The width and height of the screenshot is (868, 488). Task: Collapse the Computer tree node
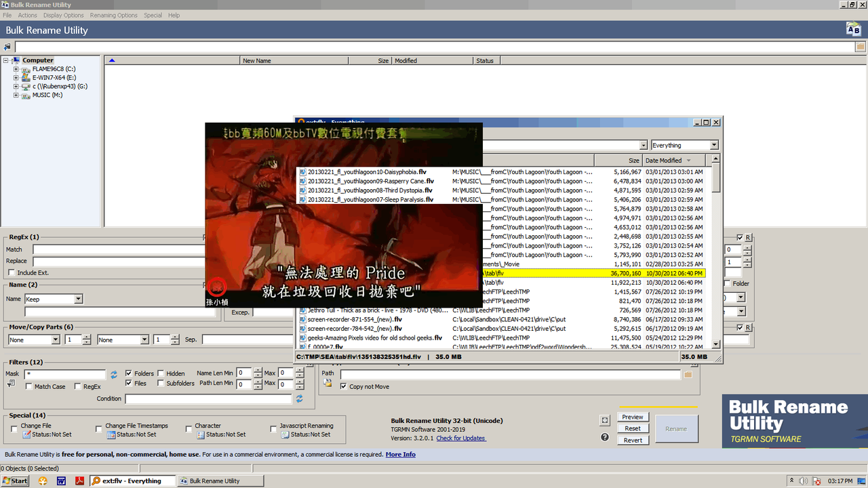7,60
